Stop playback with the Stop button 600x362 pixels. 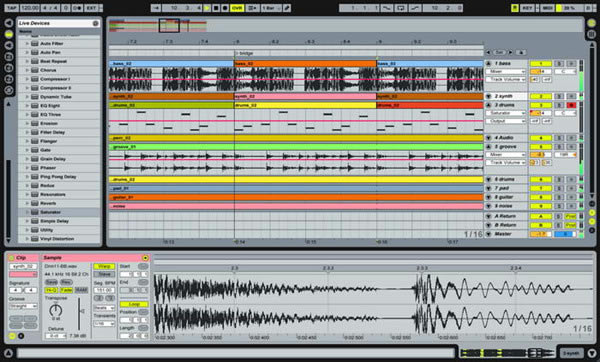coord(216,8)
